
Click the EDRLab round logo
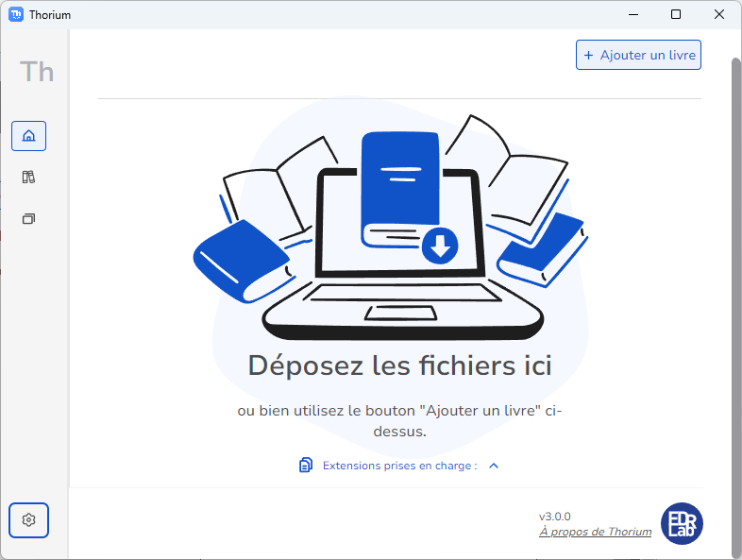(x=682, y=523)
